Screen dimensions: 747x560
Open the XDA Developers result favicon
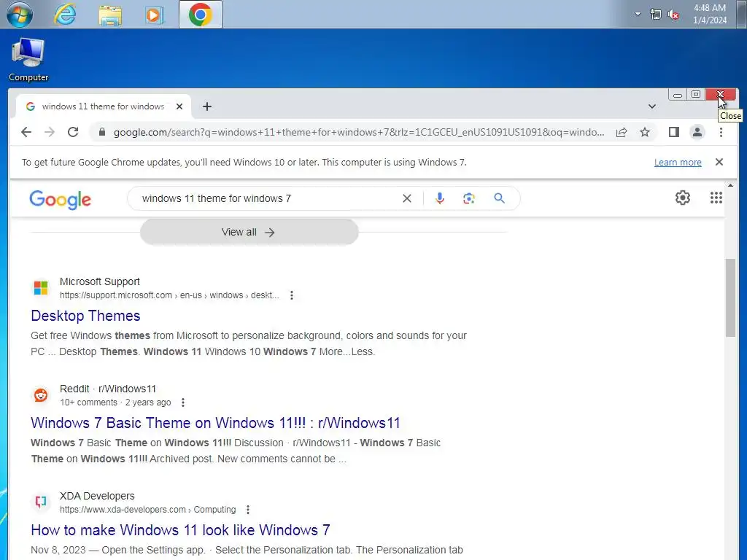41,502
